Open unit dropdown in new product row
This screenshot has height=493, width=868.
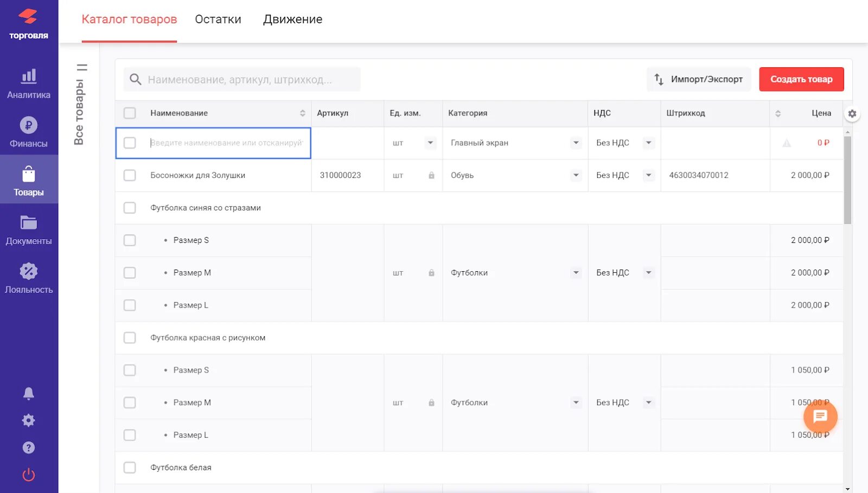(430, 143)
